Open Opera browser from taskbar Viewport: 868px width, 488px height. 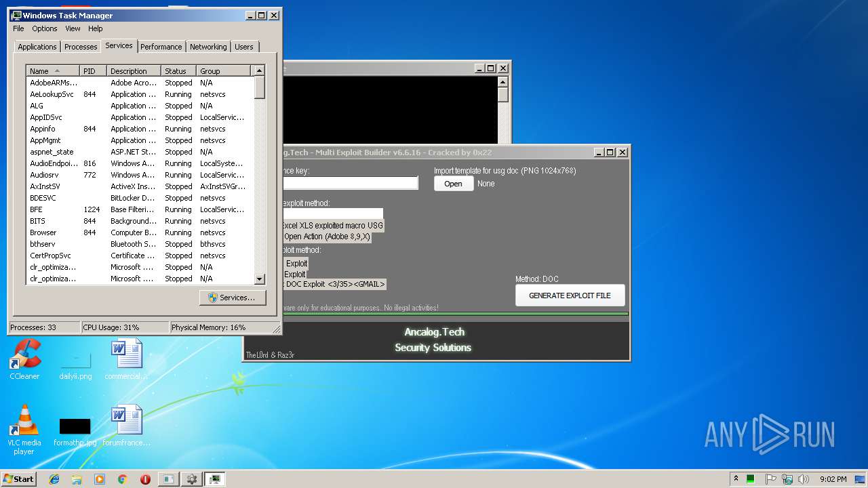[x=145, y=479]
